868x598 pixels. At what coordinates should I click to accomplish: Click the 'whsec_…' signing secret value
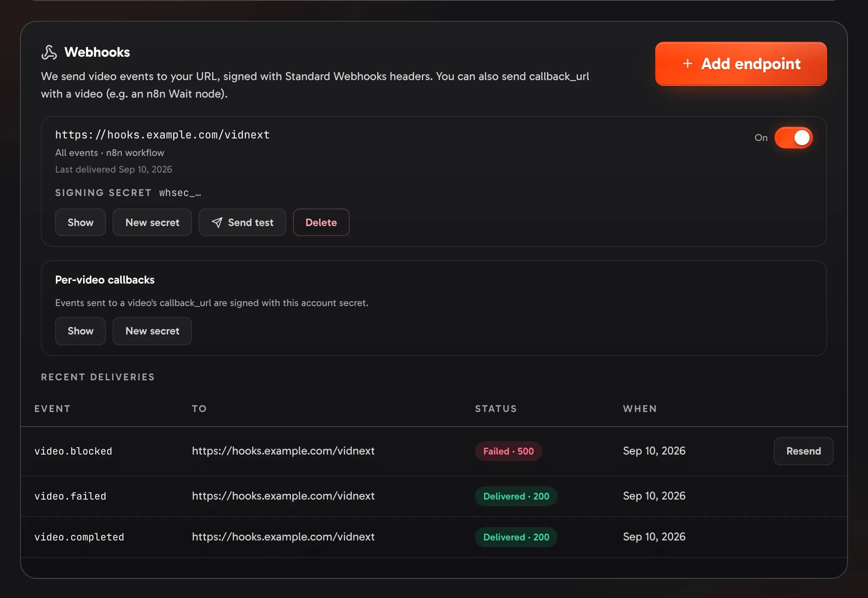point(180,193)
